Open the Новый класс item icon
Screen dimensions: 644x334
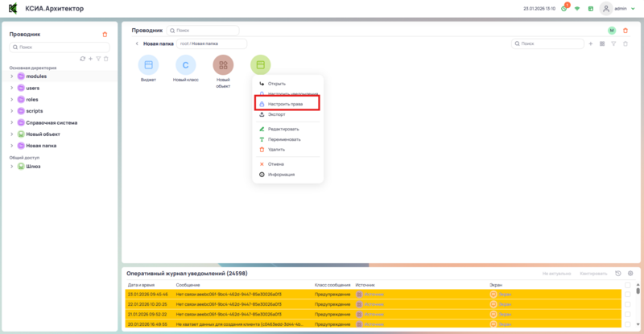[x=186, y=65]
